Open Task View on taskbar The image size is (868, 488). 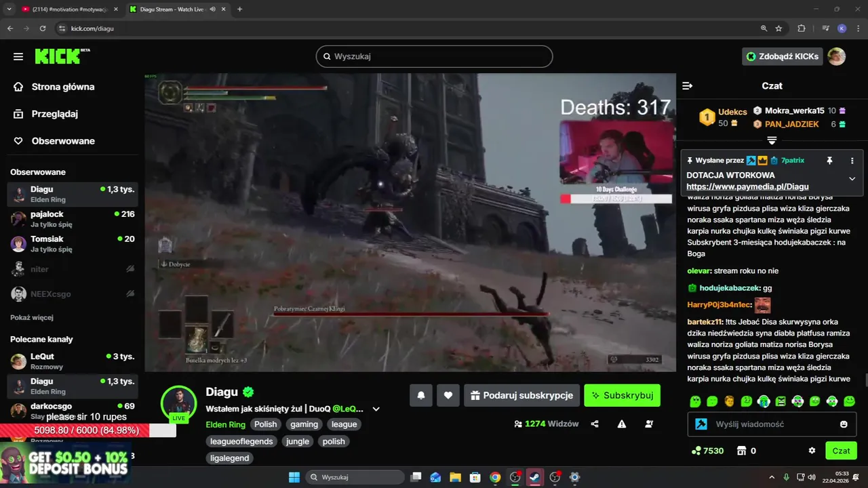[x=416, y=477]
